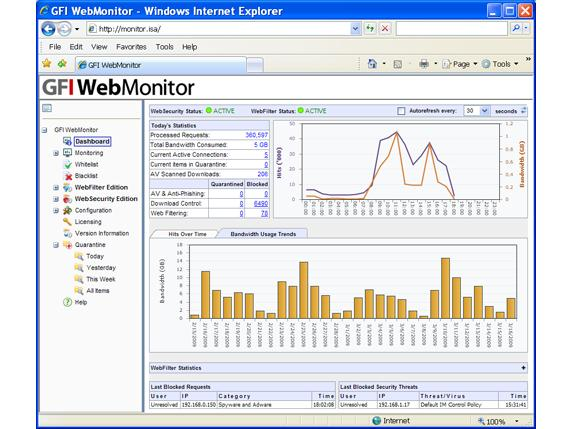Click the browser Back arrow button

[x=48, y=29]
